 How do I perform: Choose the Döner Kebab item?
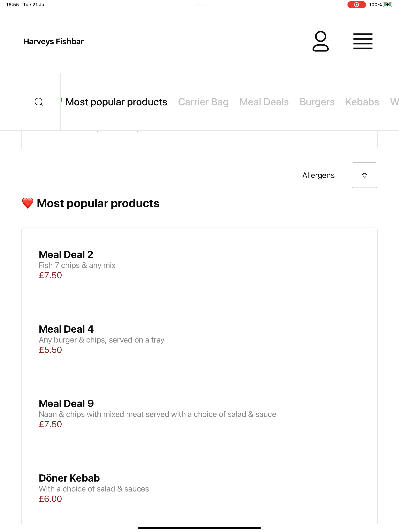click(x=199, y=488)
